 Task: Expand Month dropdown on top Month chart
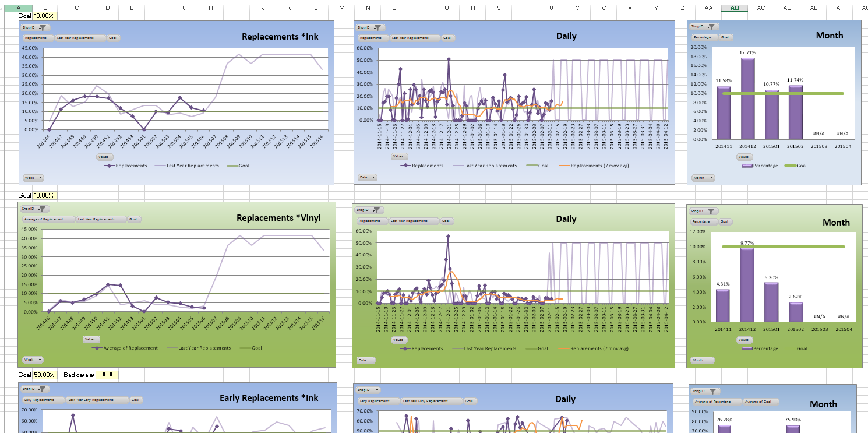point(703,178)
